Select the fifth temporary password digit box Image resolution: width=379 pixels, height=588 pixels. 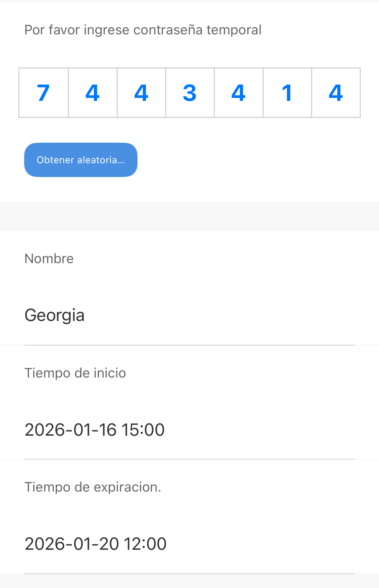(x=239, y=93)
